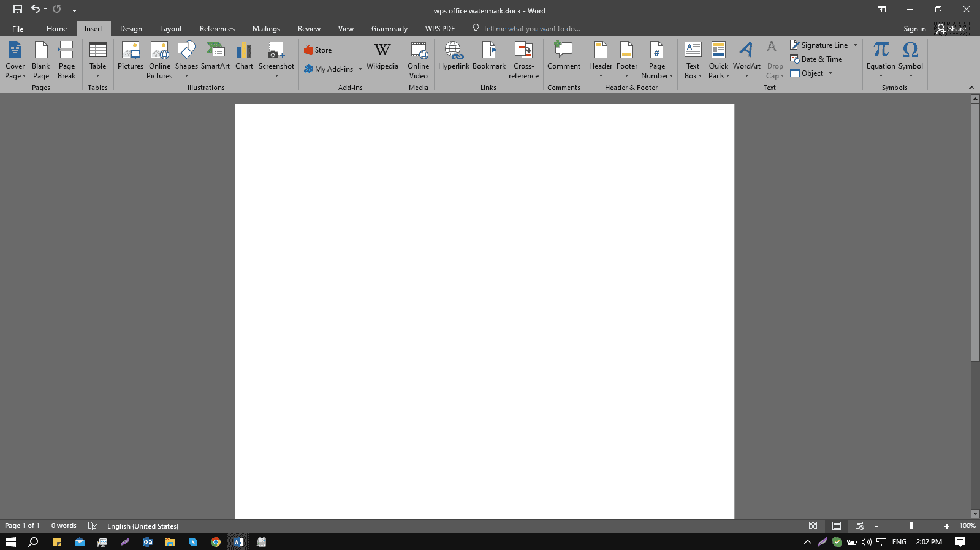The image size is (980, 550).
Task: Open the Drop Cap menu
Action: click(775, 60)
